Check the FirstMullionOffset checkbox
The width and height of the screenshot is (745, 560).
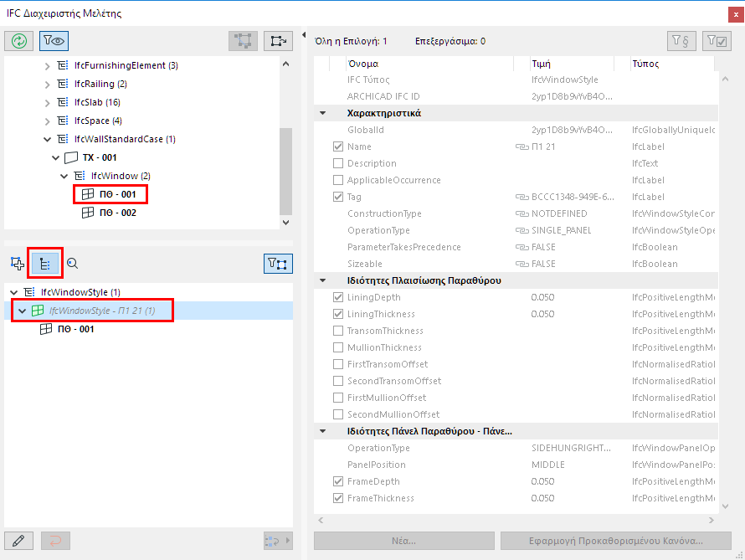[x=338, y=398]
